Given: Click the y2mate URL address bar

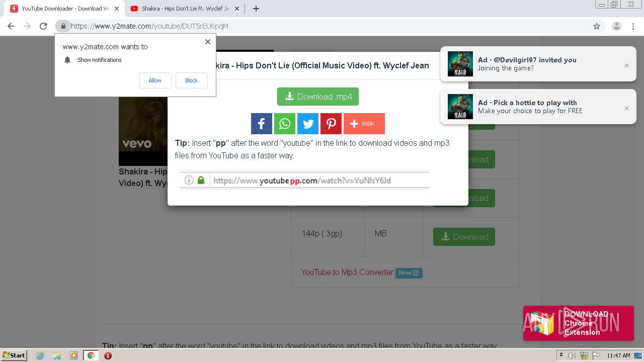Looking at the screenshot, I should click(322, 26).
